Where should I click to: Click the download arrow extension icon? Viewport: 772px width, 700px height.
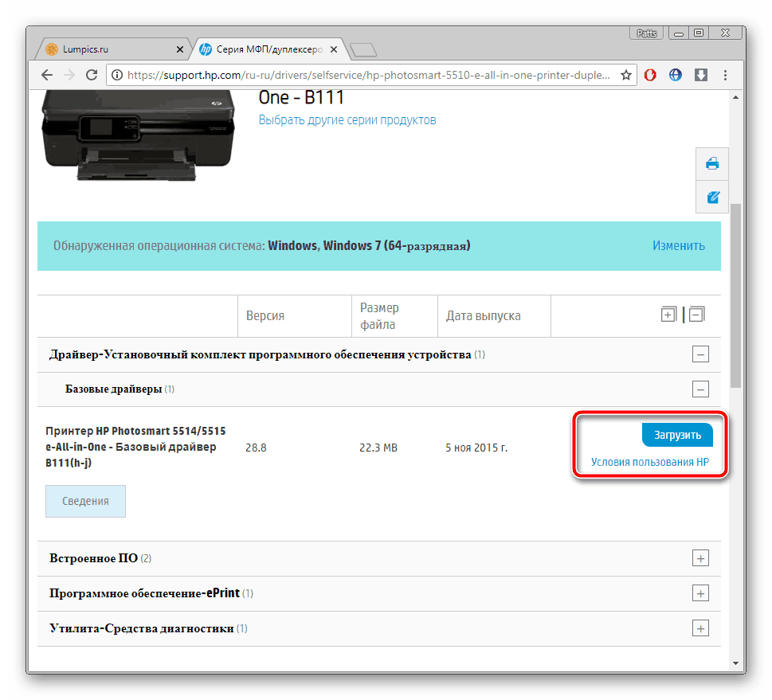pyautogui.click(x=700, y=75)
